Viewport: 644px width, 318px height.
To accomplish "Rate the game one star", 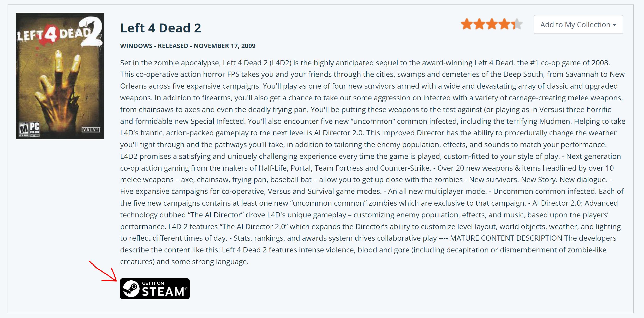I will [467, 24].
